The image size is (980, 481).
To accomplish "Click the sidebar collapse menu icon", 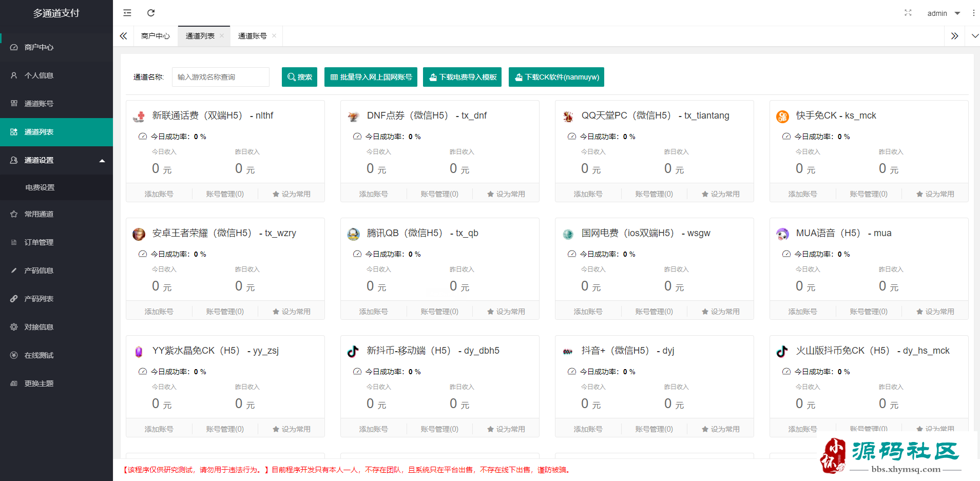I will pos(127,13).
